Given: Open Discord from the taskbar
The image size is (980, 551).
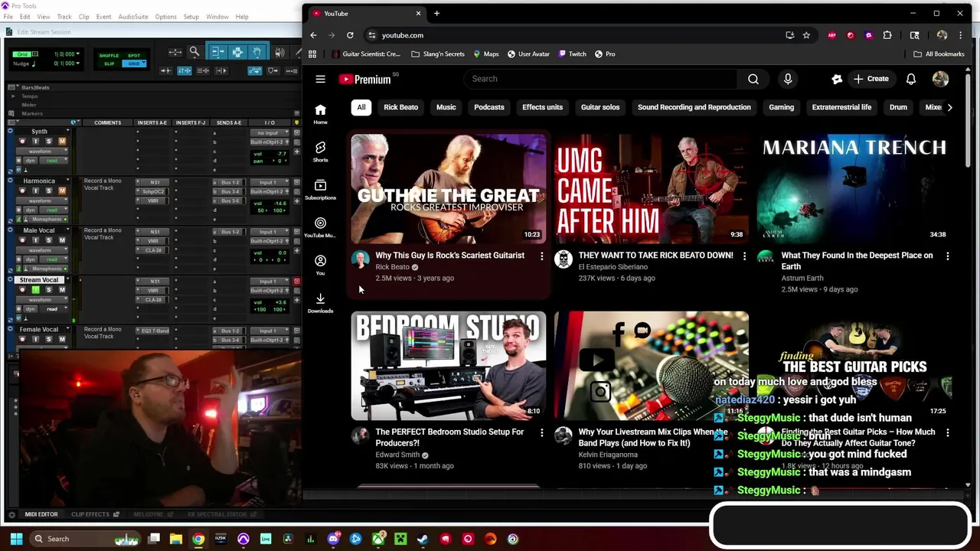Looking at the screenshot, I should coord(333,539).
